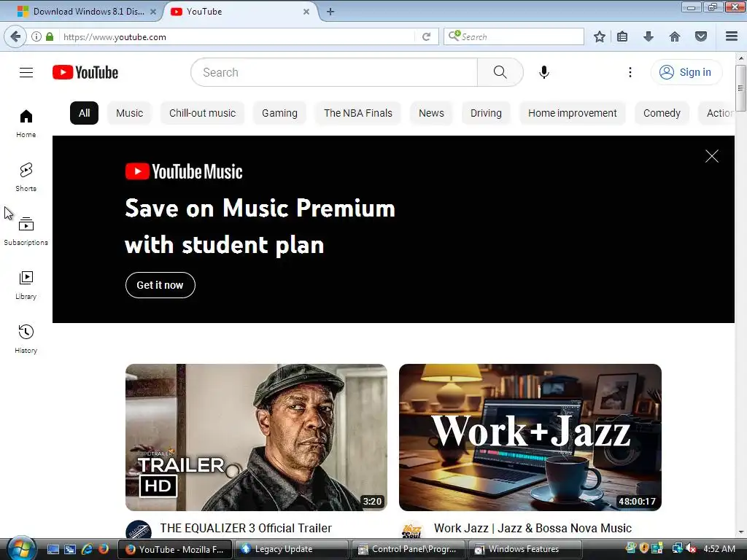Open Subscriptions in the sidebar
Image resolution: width=747 pixels, height=560 pixels.
pos(26,231)
